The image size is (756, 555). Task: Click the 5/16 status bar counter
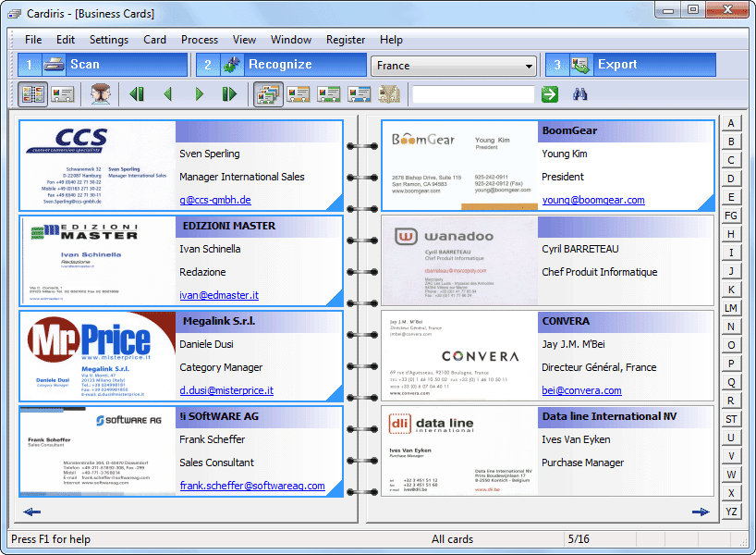[x=579, y=539]
